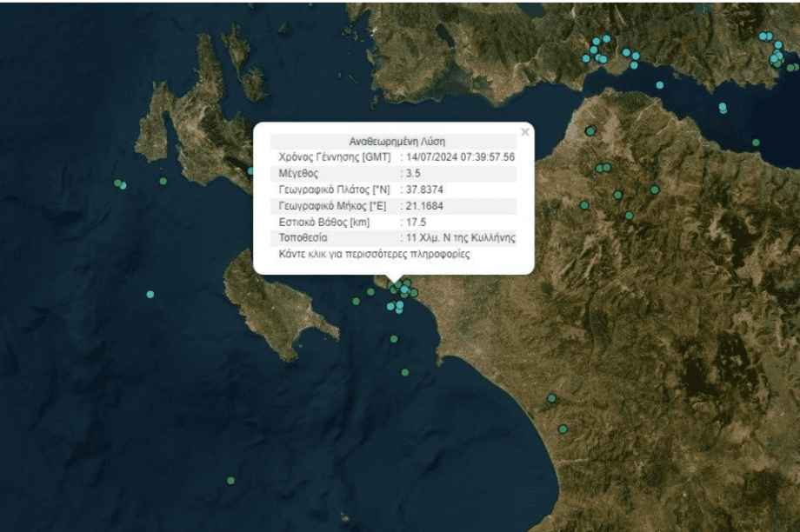Select green marker in gulf near right map edge

click(x=756, y=143)
